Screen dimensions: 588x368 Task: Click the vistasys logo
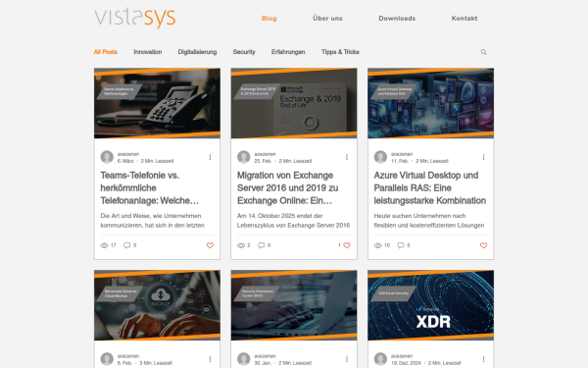click(x=134, y=18)
